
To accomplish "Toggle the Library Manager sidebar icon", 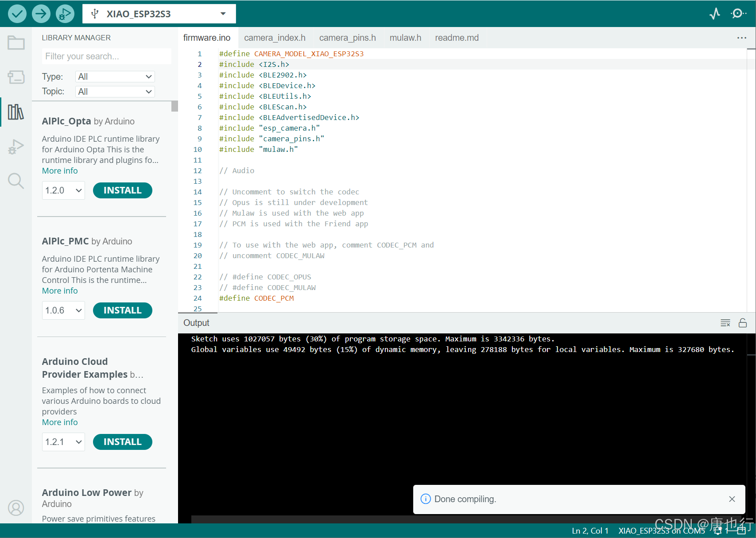I will [16, 112].
